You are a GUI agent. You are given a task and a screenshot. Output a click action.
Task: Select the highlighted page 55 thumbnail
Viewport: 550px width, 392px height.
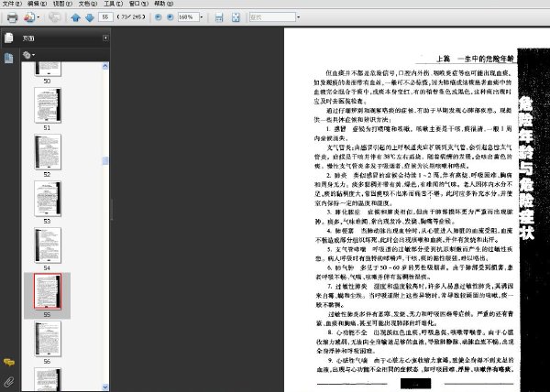tap(48, 292)
